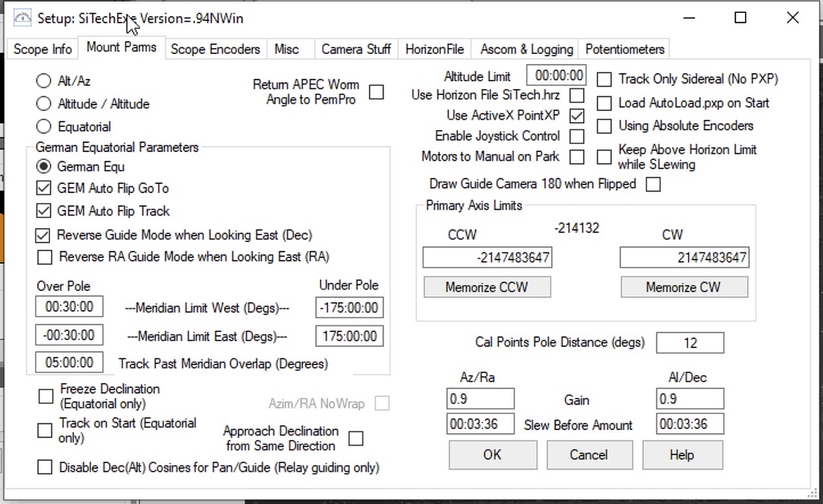Toggle Freeze Declination option
Viewport: 823px width, 504px height.
pyautogui.click(x=45, y=395)
